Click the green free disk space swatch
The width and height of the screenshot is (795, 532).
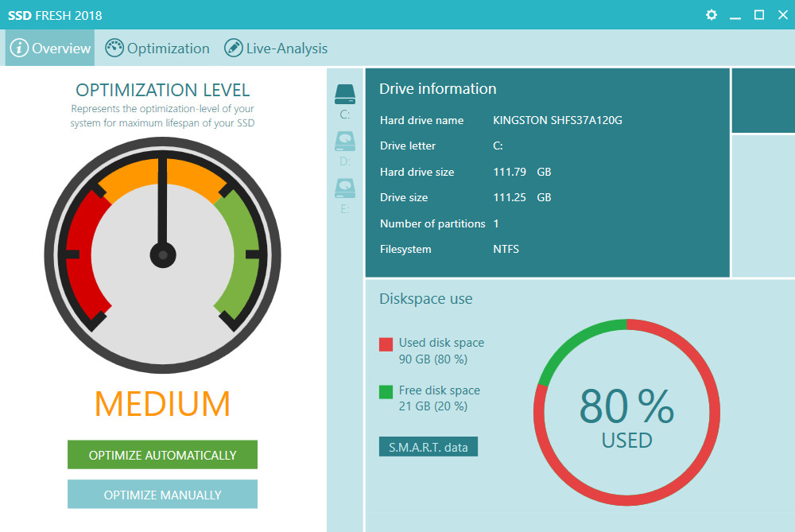tap(386, 391)
